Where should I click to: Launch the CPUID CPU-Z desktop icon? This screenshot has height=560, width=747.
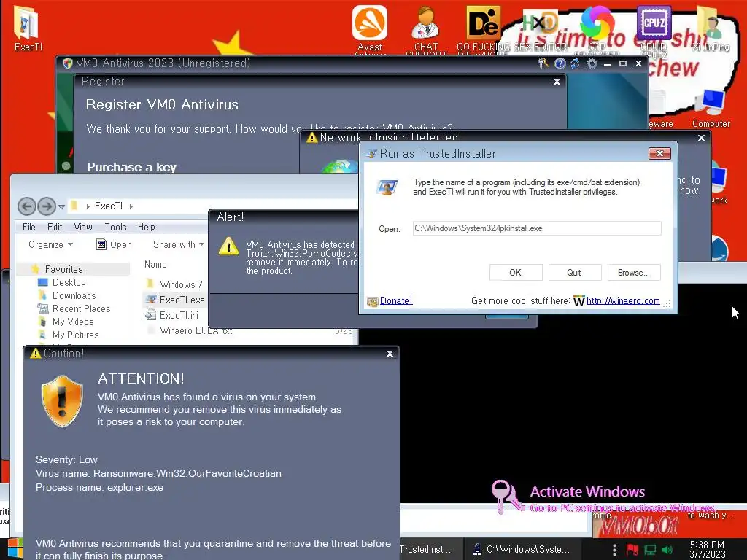tap(654, 28)
